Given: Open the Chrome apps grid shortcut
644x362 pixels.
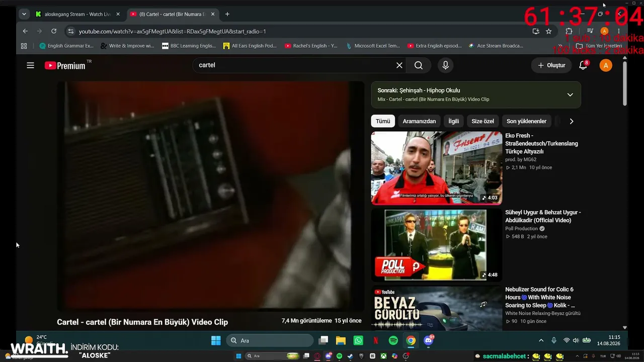Looking at the screenshot, I should [x=24, y=46].
